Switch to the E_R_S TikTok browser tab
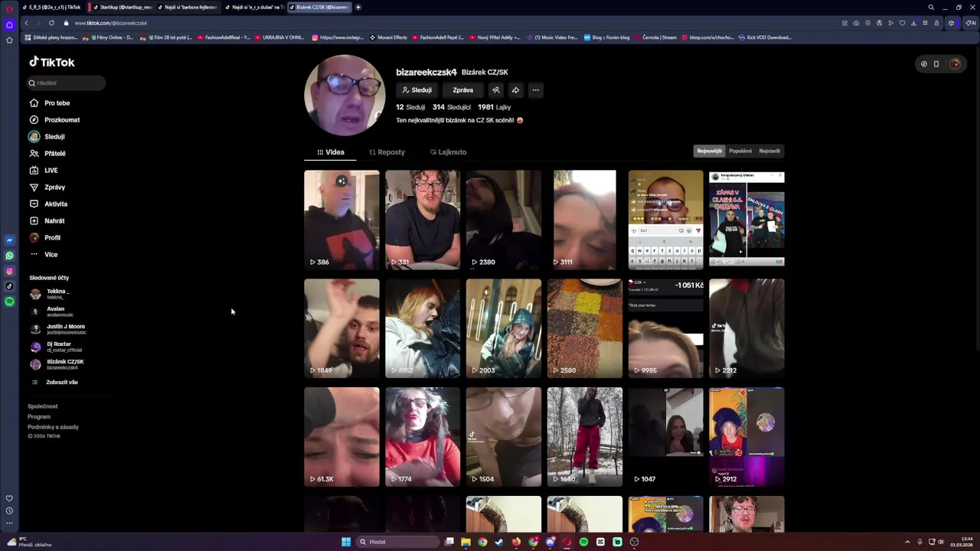Image resolution: width=980 pixels, height=551 pixels. [x=52, y=7]
